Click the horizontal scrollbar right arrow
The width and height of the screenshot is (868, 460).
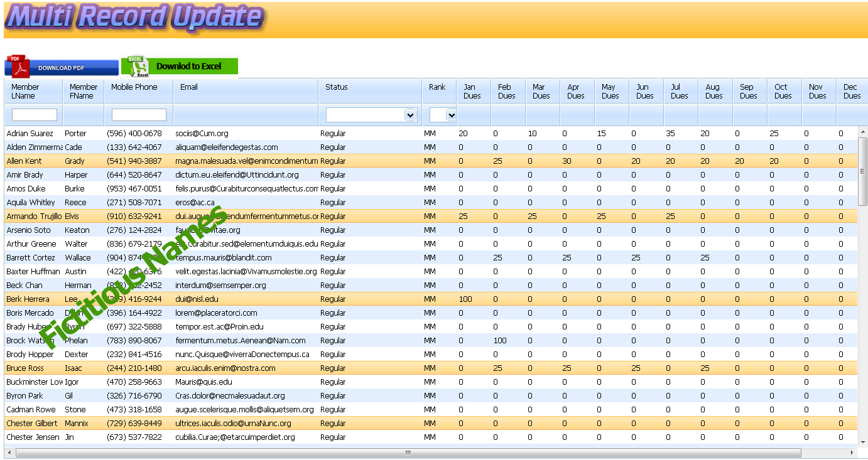click(852, 452)
